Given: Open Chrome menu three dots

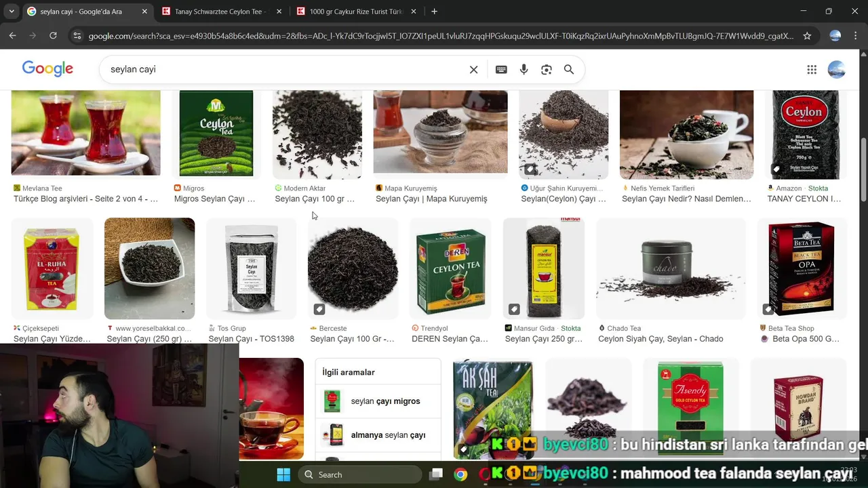Looking at the screenshot, I should 856,36.
